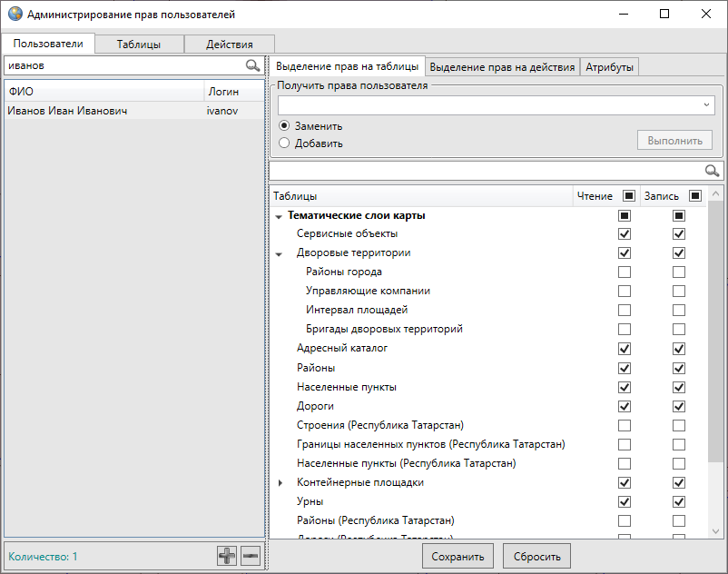Toggle all in the Запись column header
Image resolution: width=728 pixels, height=574 pixels.
pyautogui.click(x=695, y=196)
